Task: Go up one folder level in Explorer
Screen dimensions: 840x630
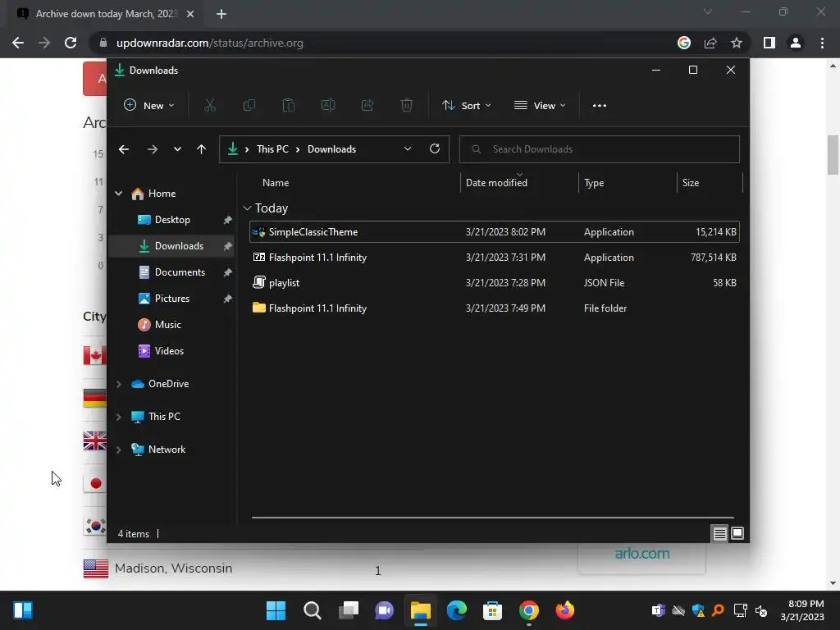Action: [202, 149]
